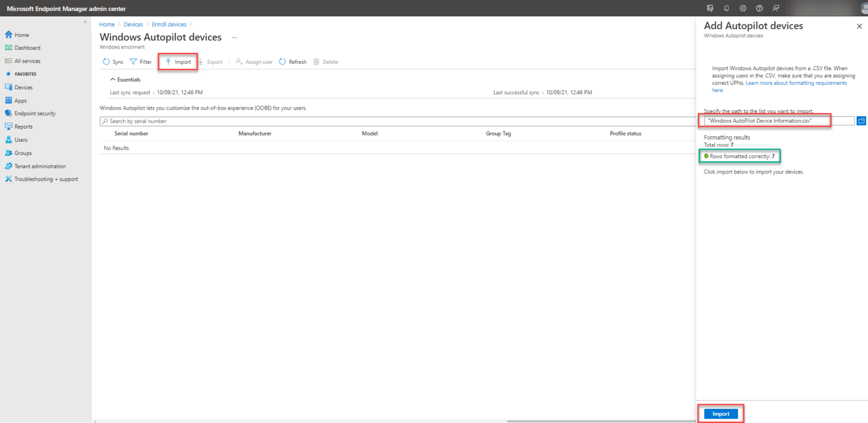Open the portal settings gear
The height and width of the screenshot is (423, 868).
[743, 8]
